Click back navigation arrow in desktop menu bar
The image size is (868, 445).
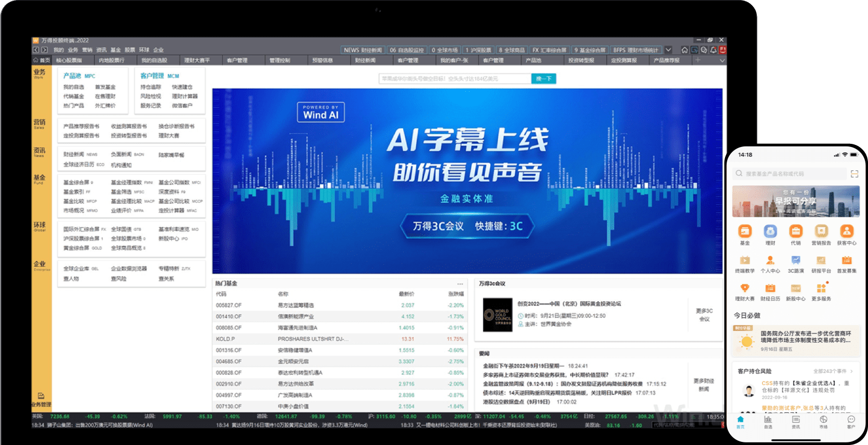36,50
